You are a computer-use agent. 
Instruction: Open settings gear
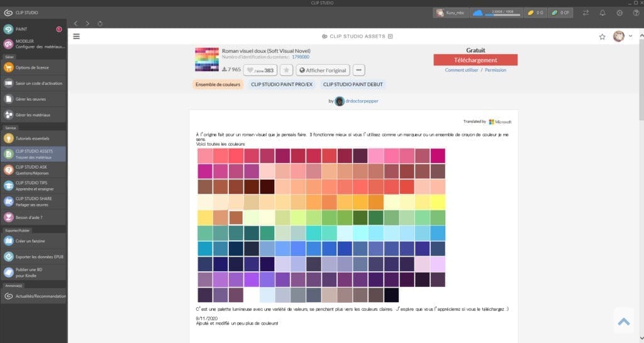coord(619,13)
